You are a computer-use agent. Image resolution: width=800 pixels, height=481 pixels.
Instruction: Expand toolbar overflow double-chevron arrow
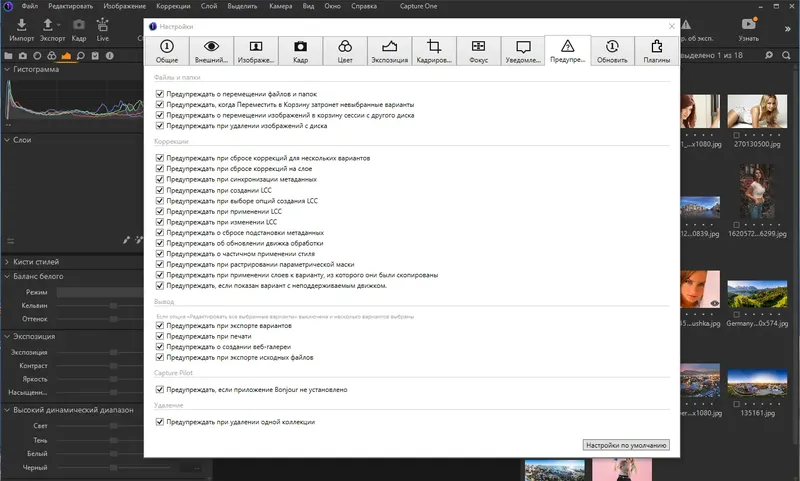point(787,29)
